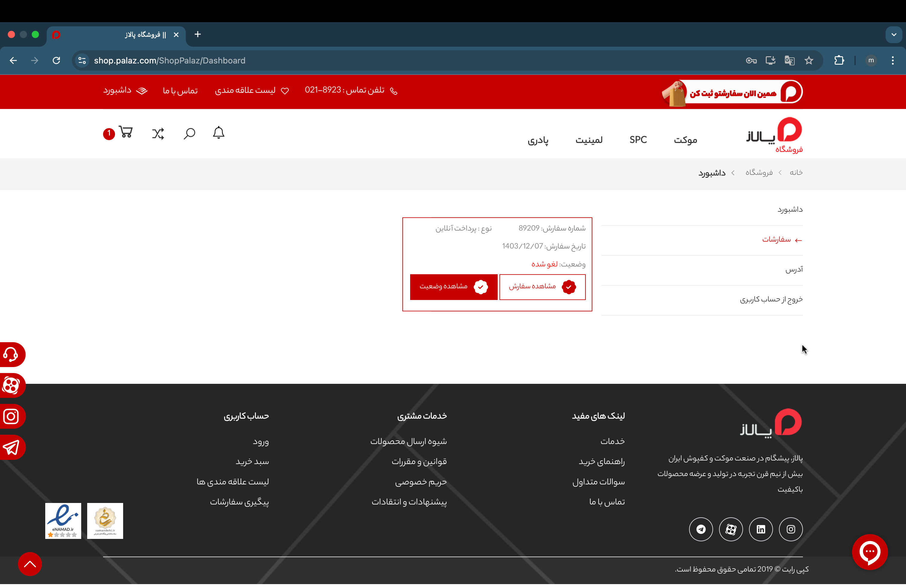The image size is (906, 588).
Task: Click مشاهده سفارش button
Action: [x=543, y=287]
